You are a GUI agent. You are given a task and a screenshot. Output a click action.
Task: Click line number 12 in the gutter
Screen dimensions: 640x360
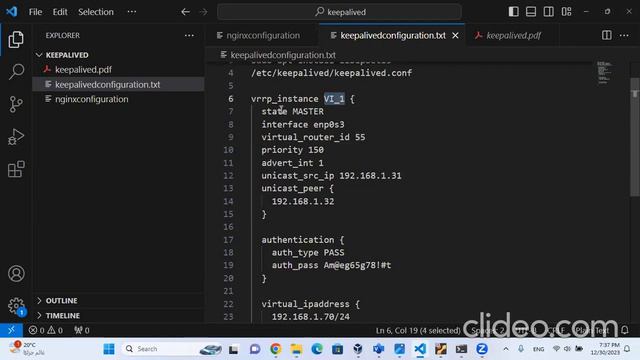[x=229, y=176]
